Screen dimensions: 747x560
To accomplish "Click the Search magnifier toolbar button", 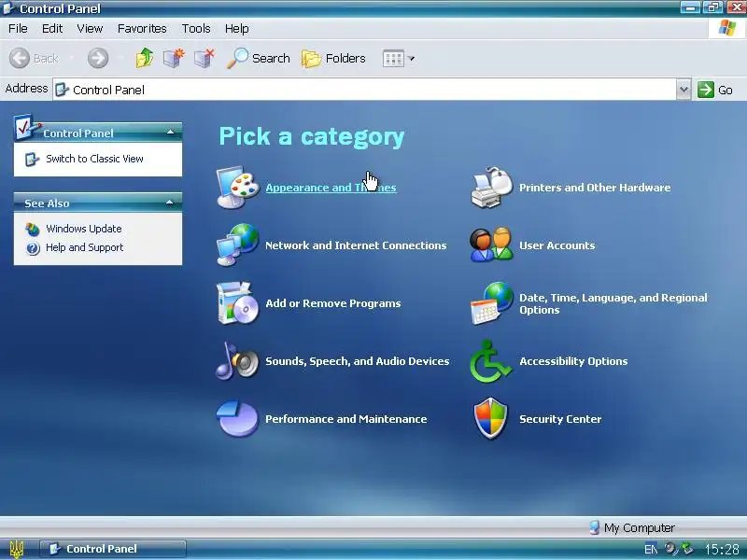I will pyautogui.click(x=258, y=58).
